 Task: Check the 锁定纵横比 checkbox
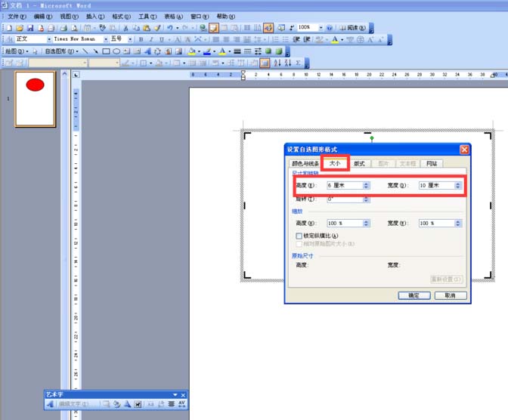pyautogui.click(x=299, y=236)
